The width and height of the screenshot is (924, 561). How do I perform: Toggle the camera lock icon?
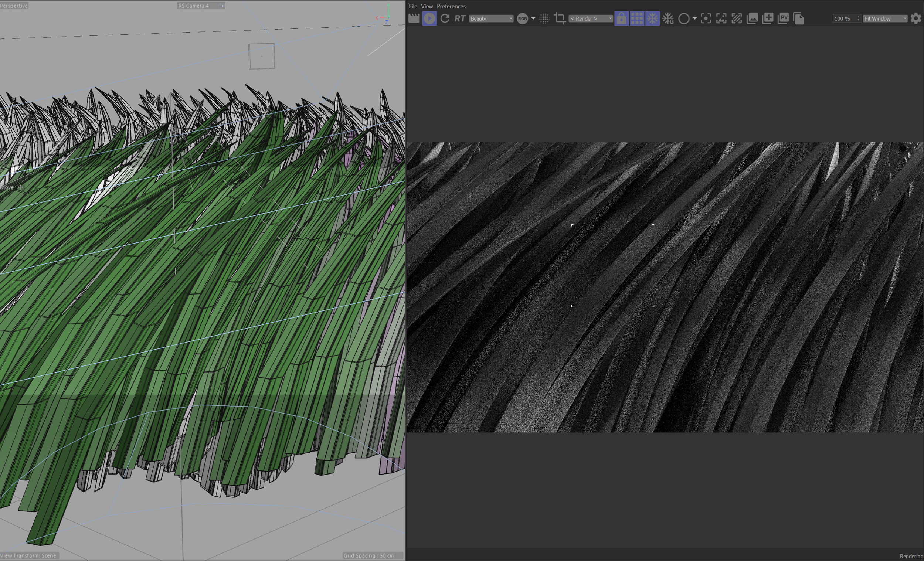pos(621,18)
